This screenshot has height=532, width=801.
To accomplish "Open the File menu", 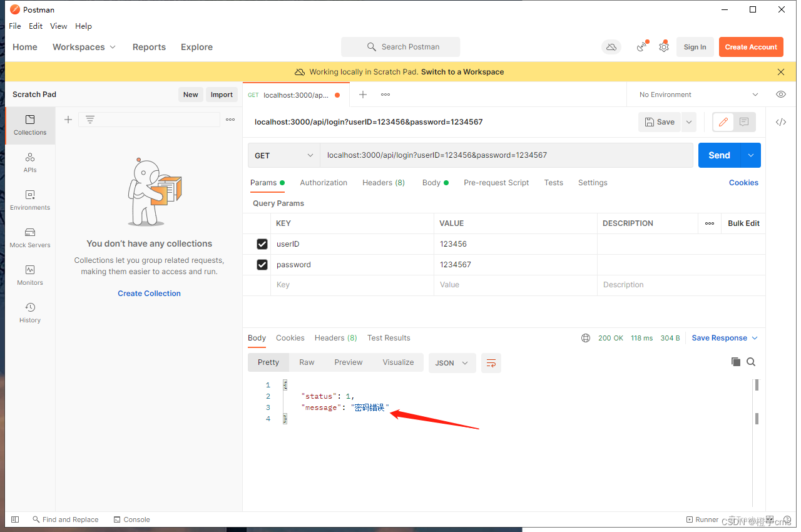I will pyautogui.click(x=15, y=26).
